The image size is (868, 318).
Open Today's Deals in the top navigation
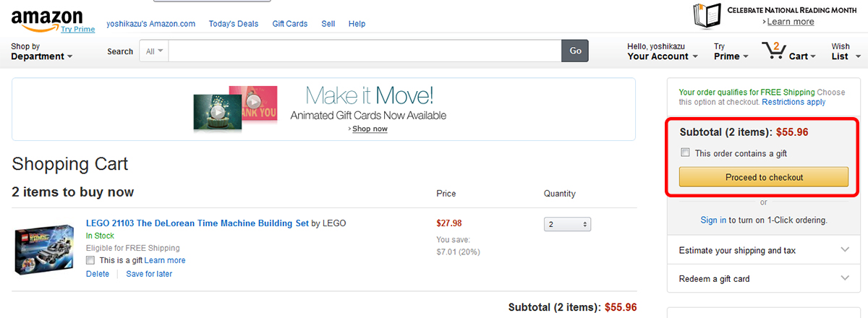233,24
